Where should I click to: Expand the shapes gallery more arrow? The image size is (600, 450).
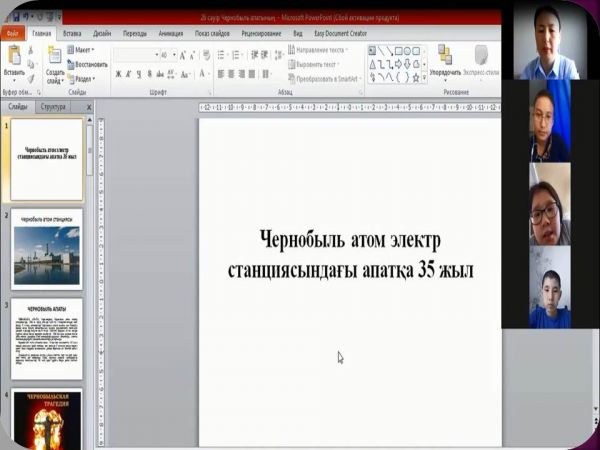click(x=425, y=76)
